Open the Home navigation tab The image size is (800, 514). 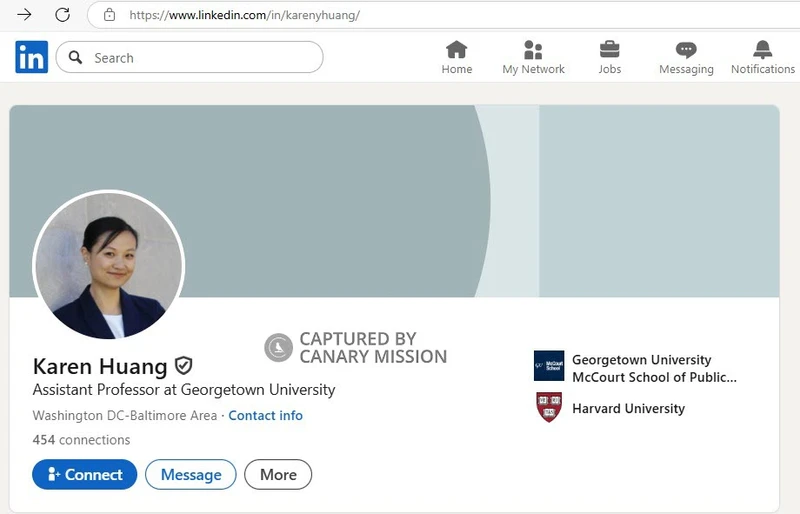(x=457, y=57)
